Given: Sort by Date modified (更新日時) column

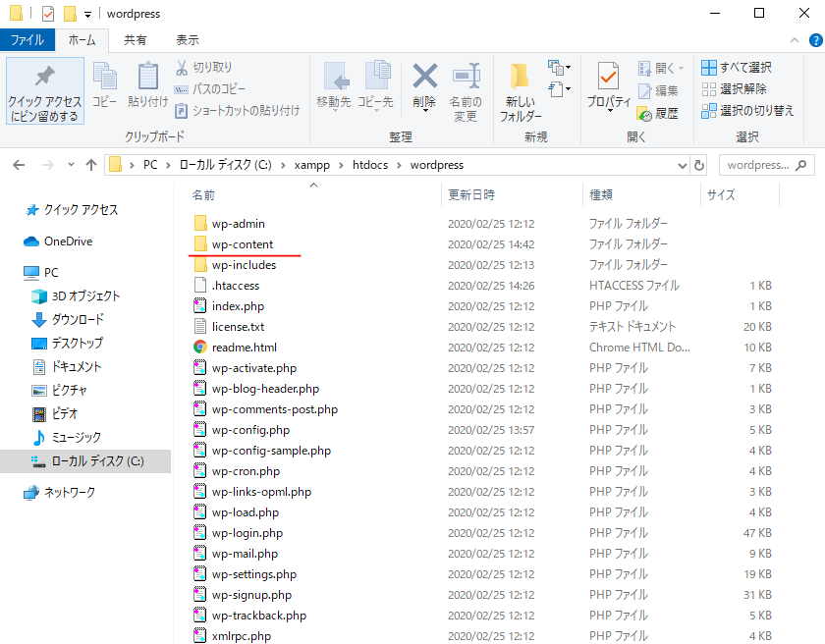Looking at the screenshot, I should point(471,195).
